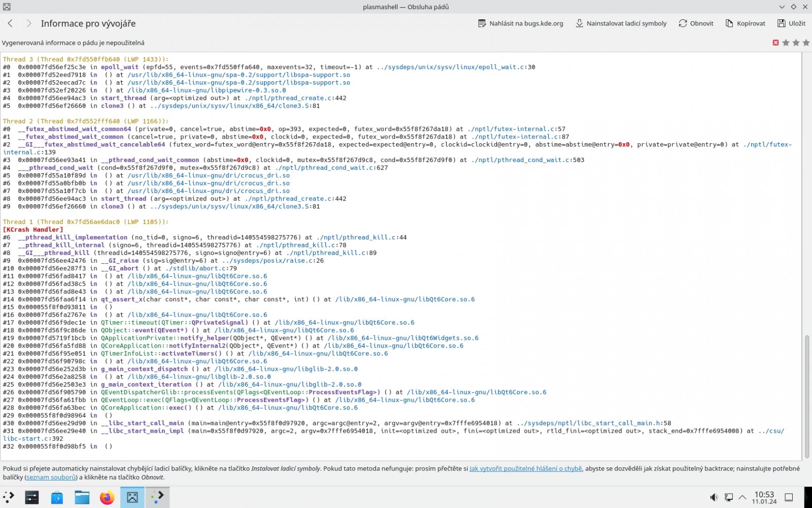The height and width of the screenshot is (508, 812).
Task: Install debug symbols via Nainstalovat ladicí symboly
Action: coord(621,23)
